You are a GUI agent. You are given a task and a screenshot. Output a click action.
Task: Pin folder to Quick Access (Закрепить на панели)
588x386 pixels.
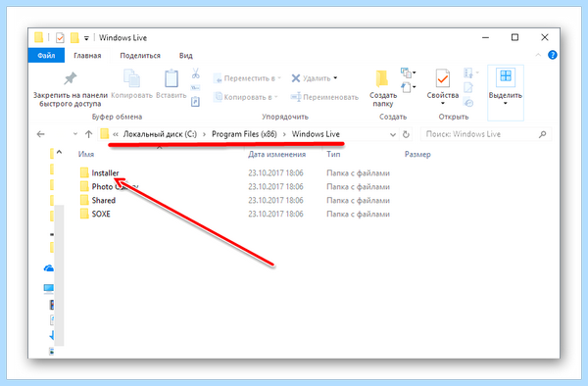tap(71, 89)
